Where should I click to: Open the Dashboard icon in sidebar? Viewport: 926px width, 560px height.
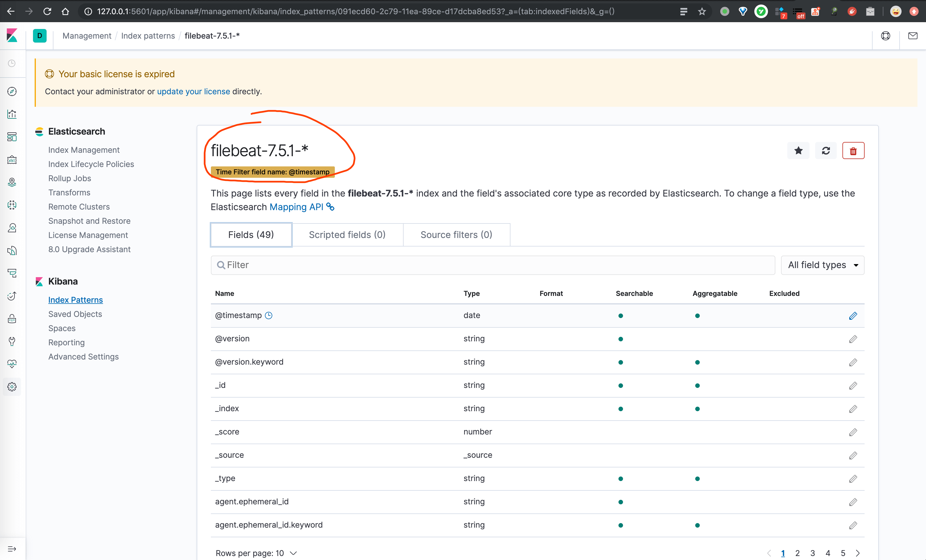click(x=12, y=137)
